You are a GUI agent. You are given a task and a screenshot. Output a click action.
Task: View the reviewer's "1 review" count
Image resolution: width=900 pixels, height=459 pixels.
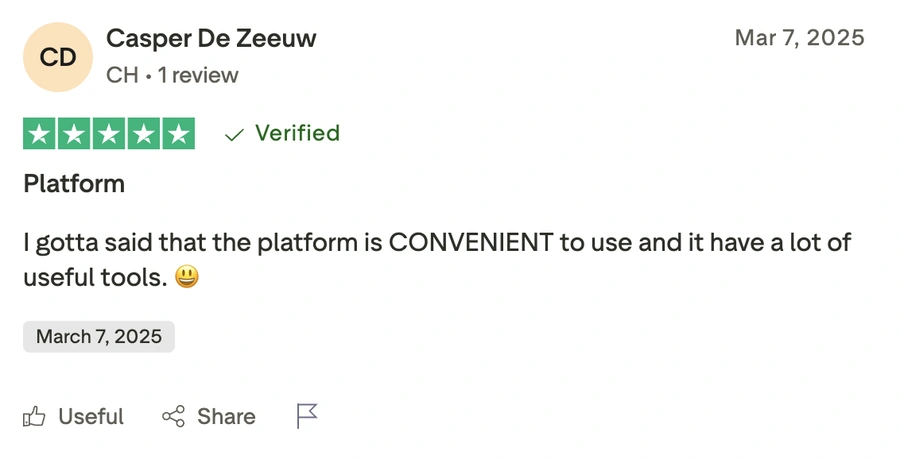click(198, 75)
